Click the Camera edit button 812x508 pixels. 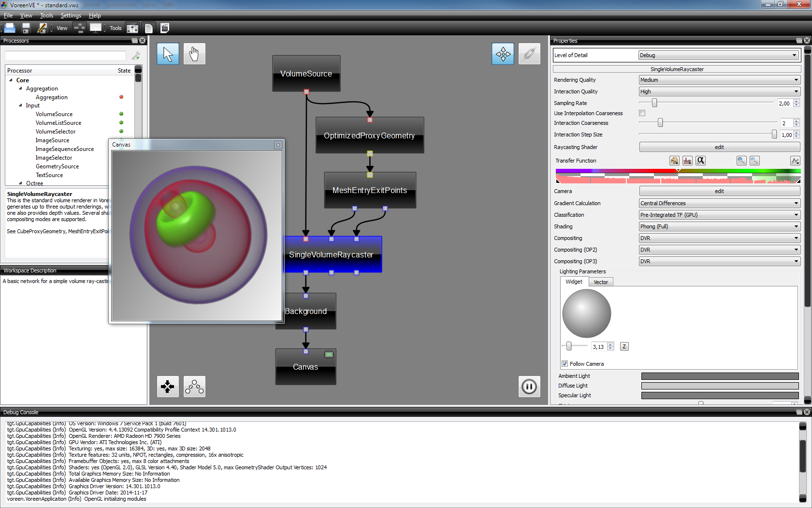(719, 191)
